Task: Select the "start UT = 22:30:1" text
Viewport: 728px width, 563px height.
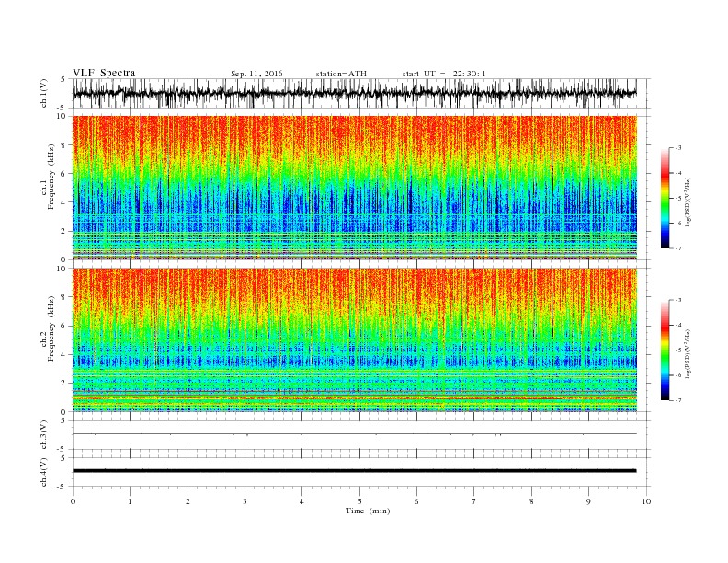Action: [444, 74]
